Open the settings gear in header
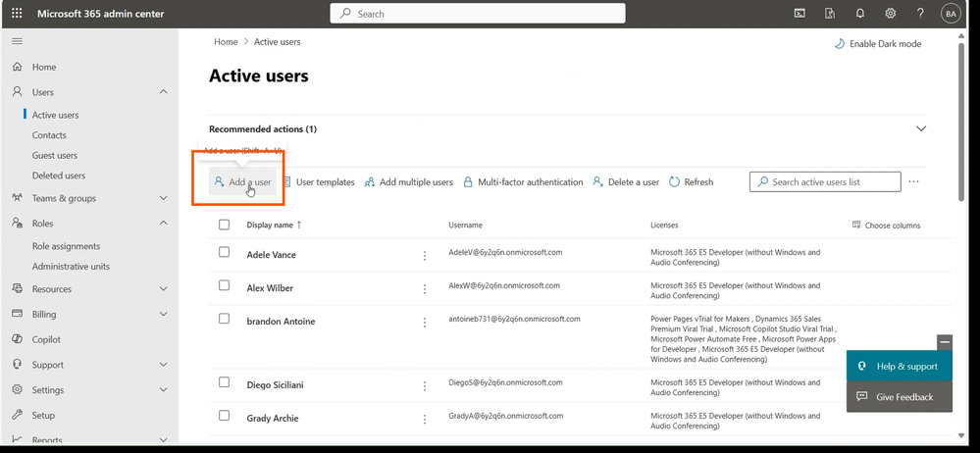The height and width of the screenshot is (453, 980). coord(891,13)
